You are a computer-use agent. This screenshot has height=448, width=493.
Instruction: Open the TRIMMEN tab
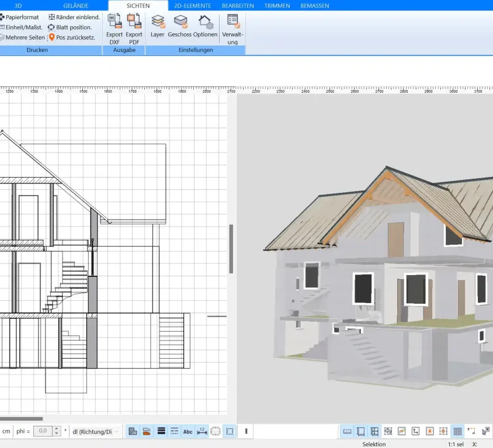(x=277, y=6)
